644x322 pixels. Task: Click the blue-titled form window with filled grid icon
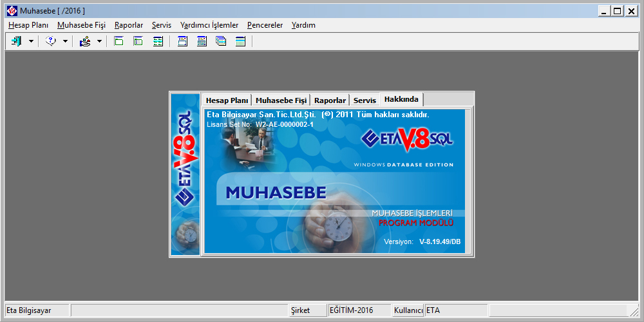202,41
